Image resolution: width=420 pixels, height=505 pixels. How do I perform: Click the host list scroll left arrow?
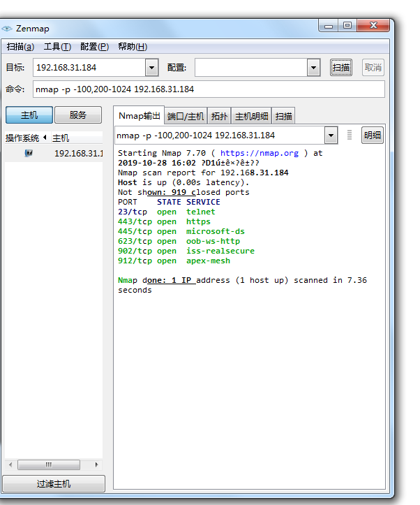(x=10, y=464)
